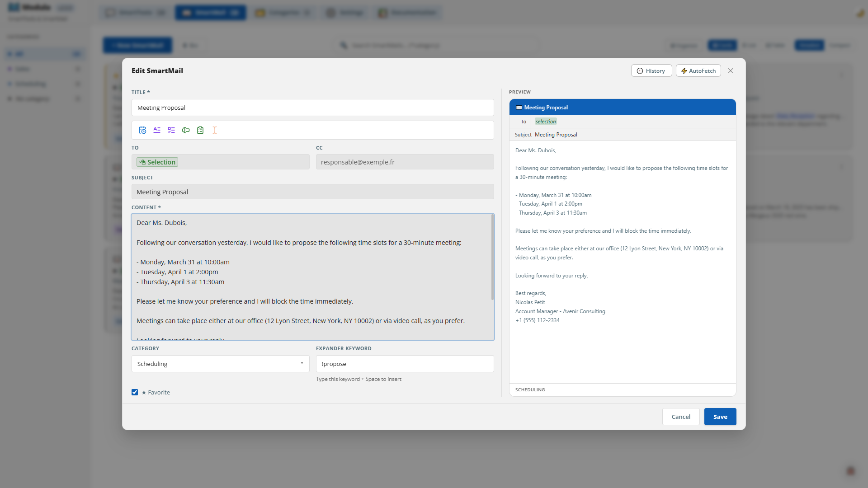Image resolution: width=868 pixels, height=488 pixels.
Task: Click the Subject field
Action: 313,192
